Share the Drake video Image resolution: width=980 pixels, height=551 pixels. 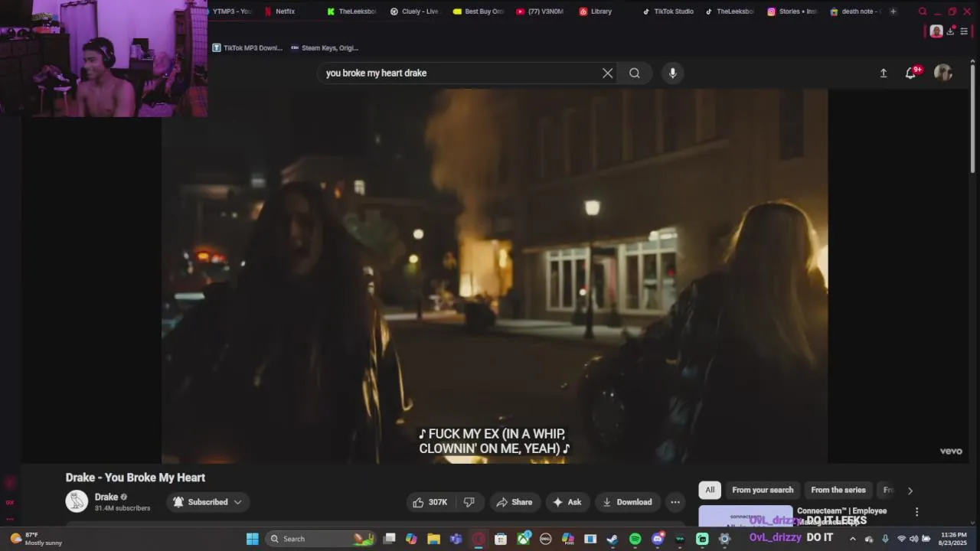514,502
